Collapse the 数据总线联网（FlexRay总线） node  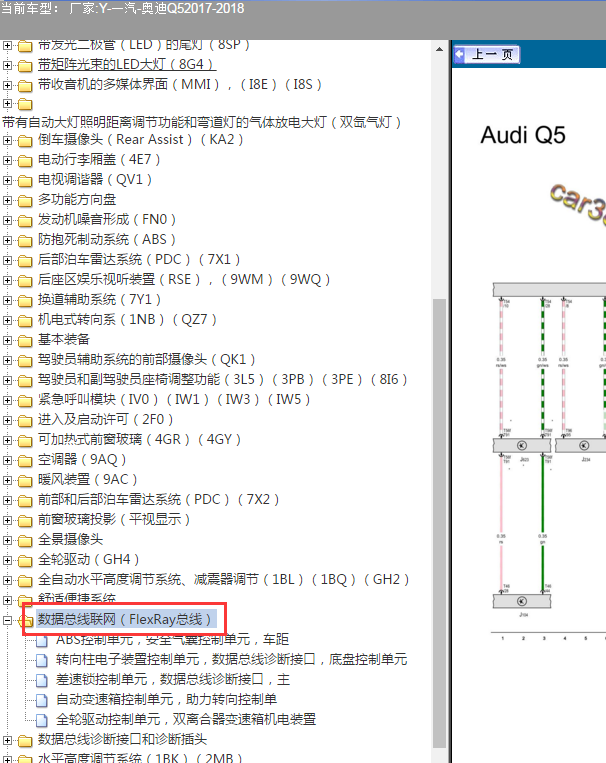[7, 620]
